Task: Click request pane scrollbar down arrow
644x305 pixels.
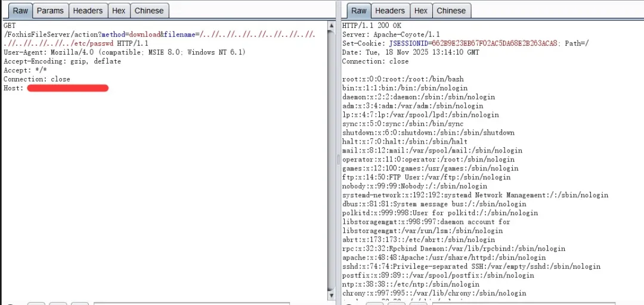Action: coord(332,295)
